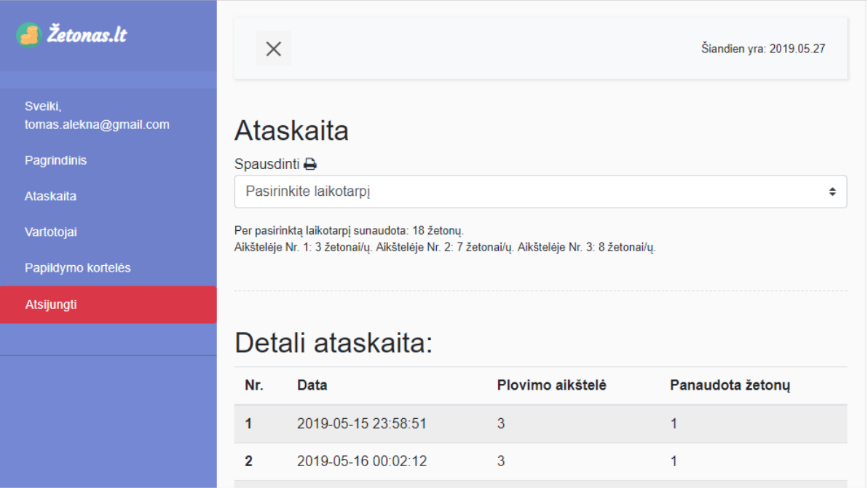Select Vartotojai in the sidebar
This screenshot has height=488, width=868.
pos(51,232)
